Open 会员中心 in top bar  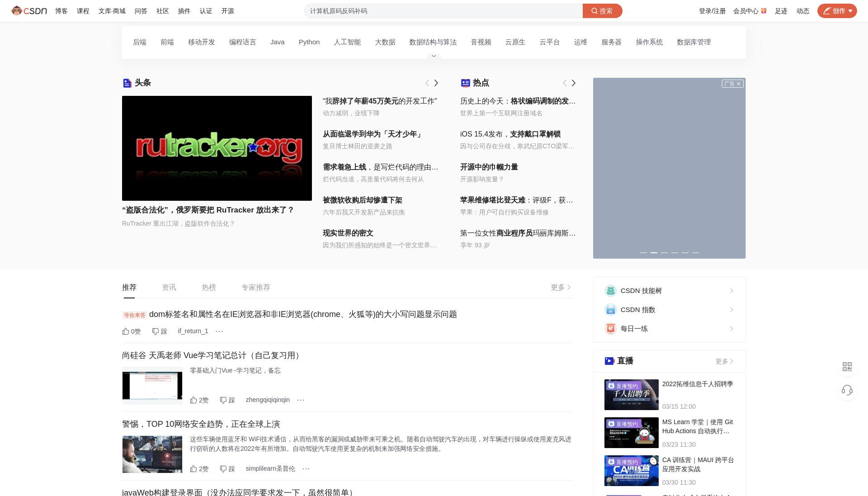[750, 11]
